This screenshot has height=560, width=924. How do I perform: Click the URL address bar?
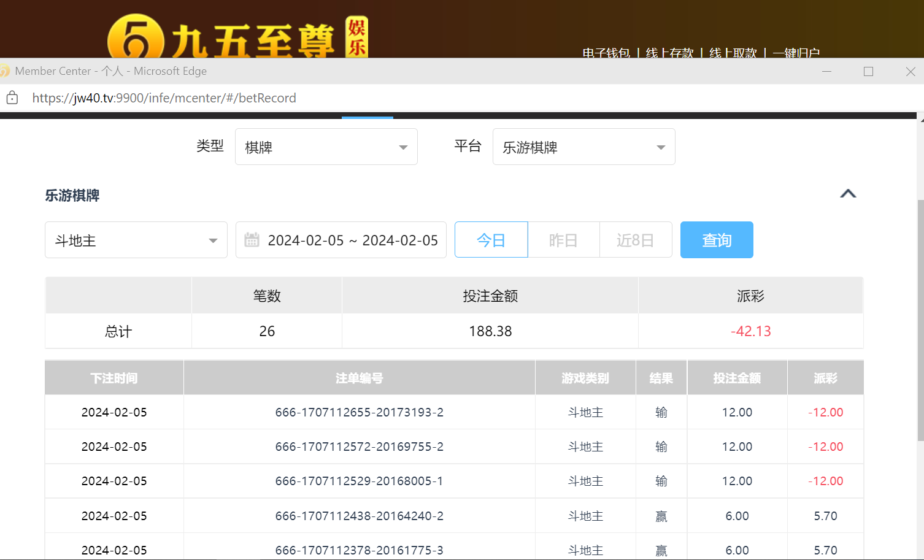coord(164,98)
